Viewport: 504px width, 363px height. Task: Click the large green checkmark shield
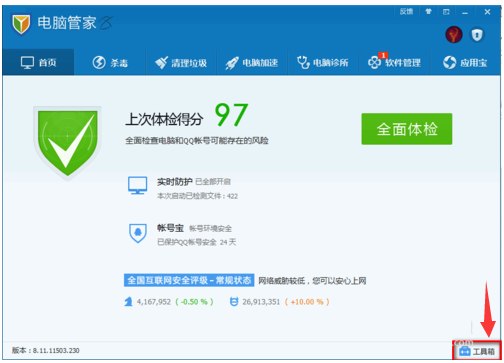click(67, 143)
